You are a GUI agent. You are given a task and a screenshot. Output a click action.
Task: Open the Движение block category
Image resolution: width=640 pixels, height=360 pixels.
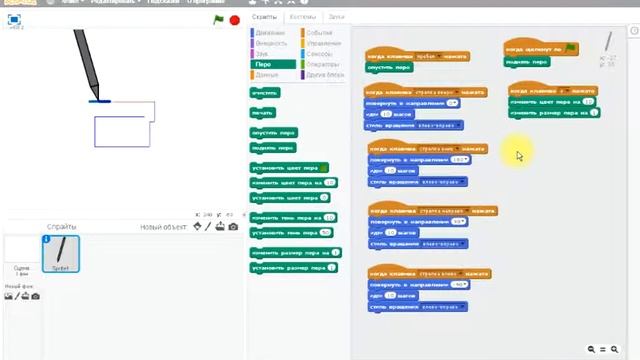(x=270, y=33)
